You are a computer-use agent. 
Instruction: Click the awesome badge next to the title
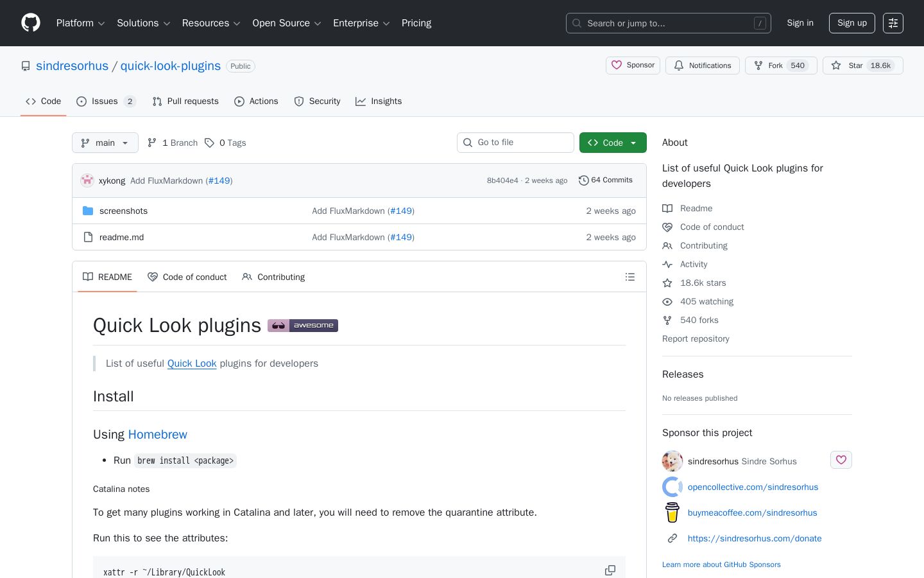[303, 326]
